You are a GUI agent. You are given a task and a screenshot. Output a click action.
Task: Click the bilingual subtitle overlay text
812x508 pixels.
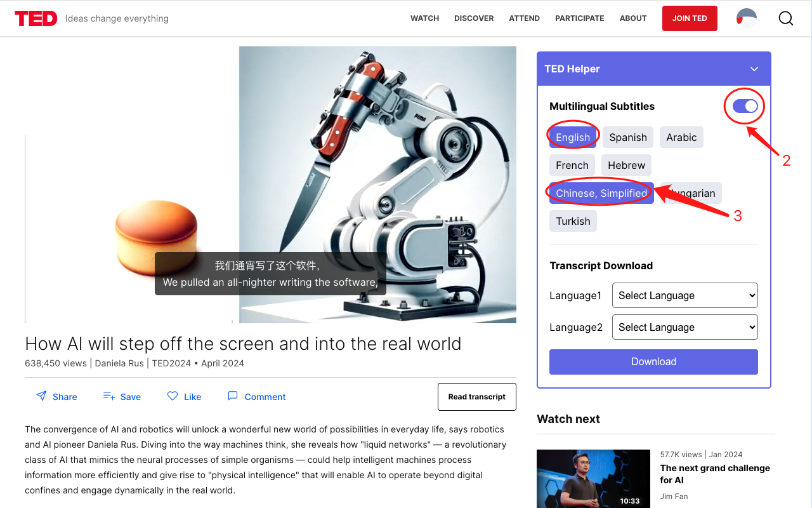click(270, 274)
